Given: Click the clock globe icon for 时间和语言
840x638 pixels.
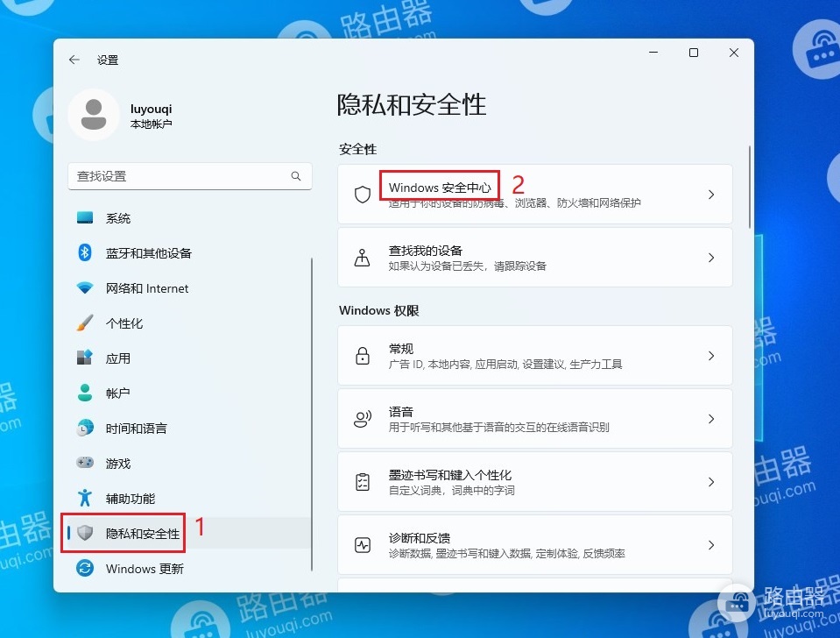Looking at the screenshot, I should click(85, 428).
